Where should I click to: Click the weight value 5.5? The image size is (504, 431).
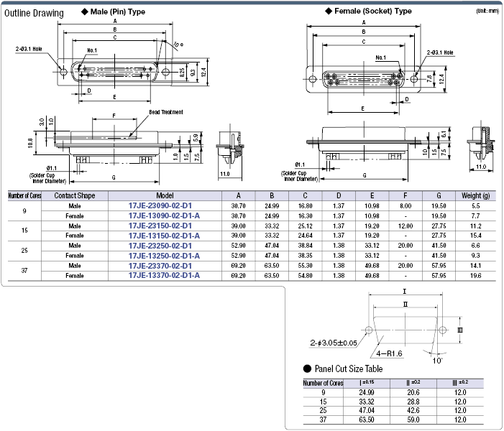tap(476, 206)
